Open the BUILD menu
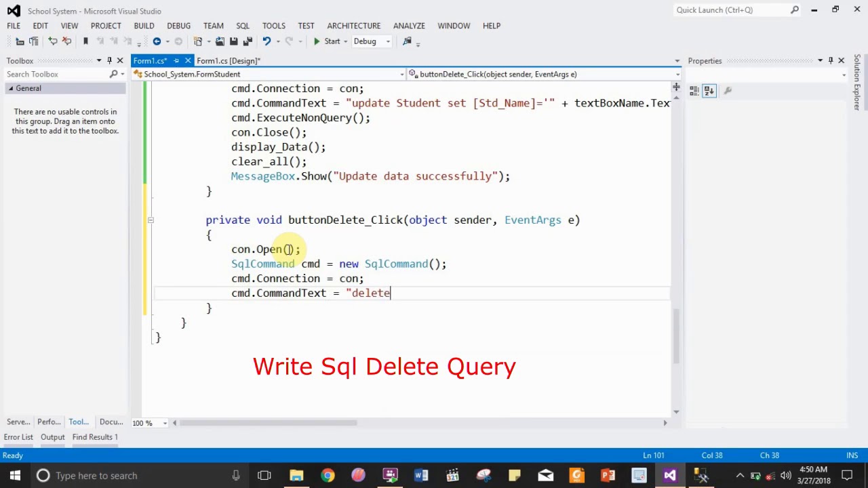 tap(144, 26)
